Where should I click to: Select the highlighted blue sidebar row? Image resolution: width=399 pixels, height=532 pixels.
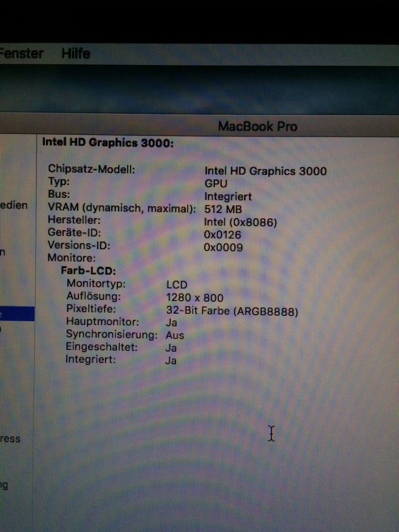point(17,313)
